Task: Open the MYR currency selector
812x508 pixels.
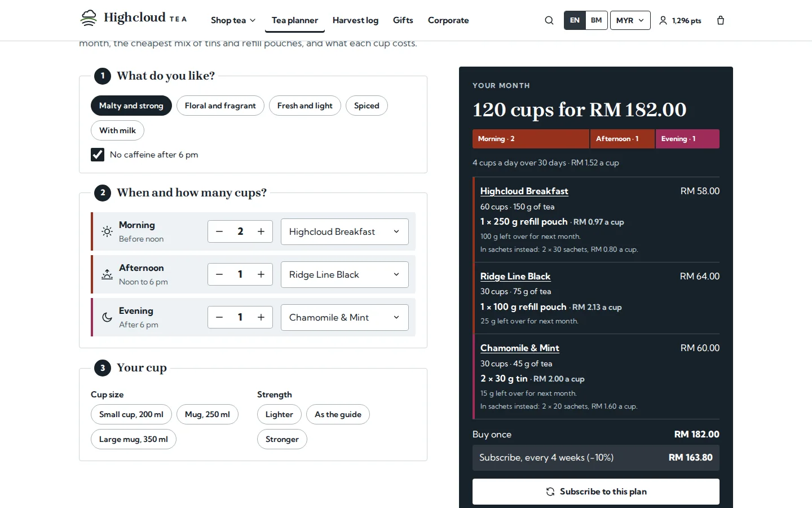Action: (x=630, y=20)
